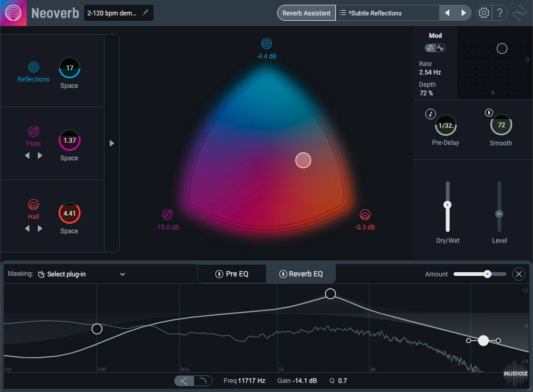Click the pencil icon to rename preset
The image size is (533, 392).
[146, 12]
